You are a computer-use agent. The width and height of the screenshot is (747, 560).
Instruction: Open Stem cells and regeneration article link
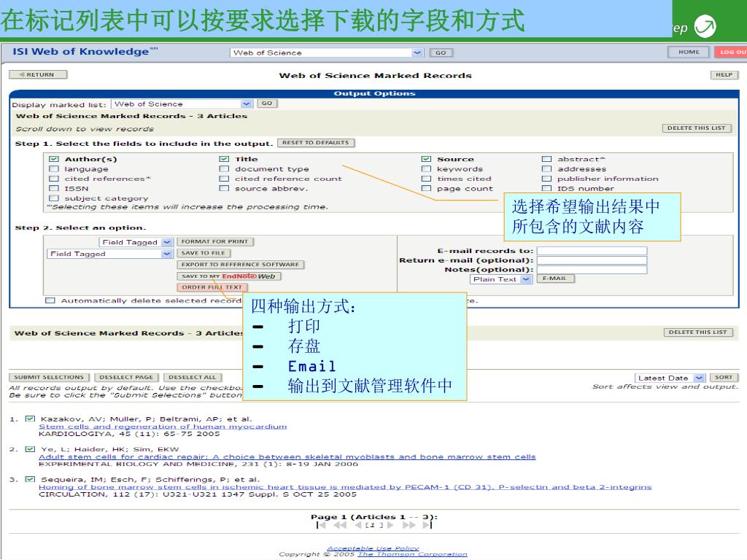(163, 427)
